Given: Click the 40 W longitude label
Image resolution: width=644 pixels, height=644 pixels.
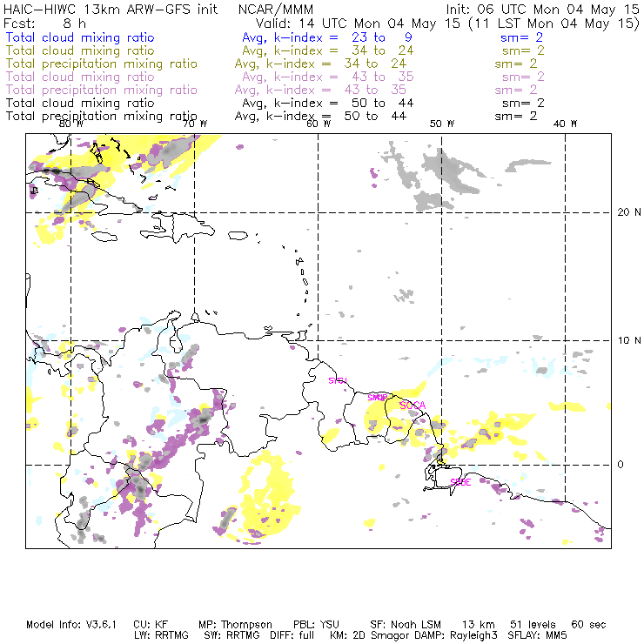Looking at the screenshot, I should click(565, 124).
